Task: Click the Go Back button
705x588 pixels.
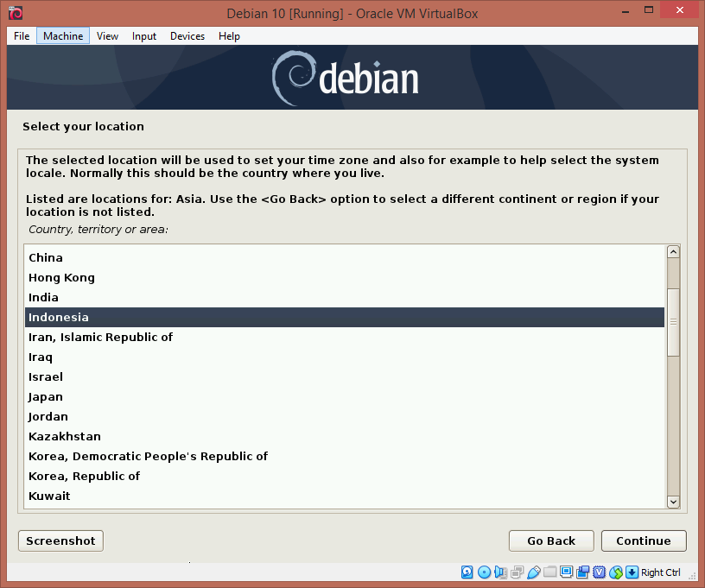Action: pos(551,541)
